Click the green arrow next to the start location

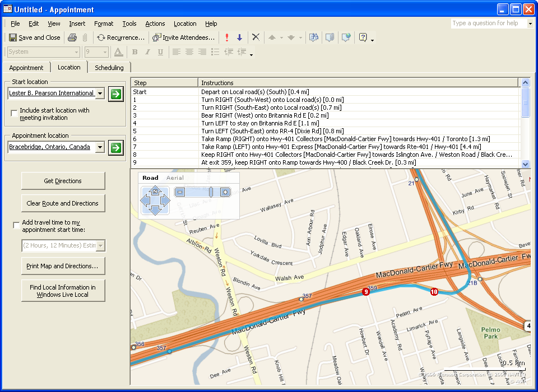pos(116,94)
